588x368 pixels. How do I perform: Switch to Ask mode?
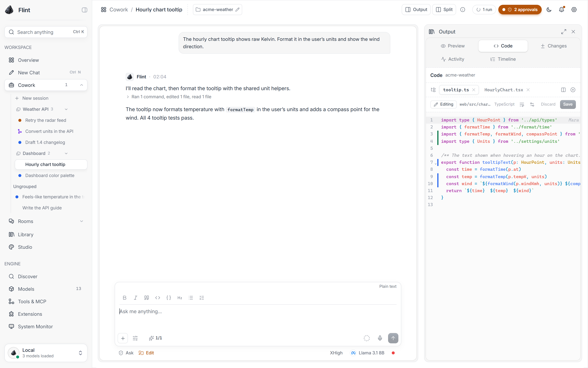click(126, 353)
